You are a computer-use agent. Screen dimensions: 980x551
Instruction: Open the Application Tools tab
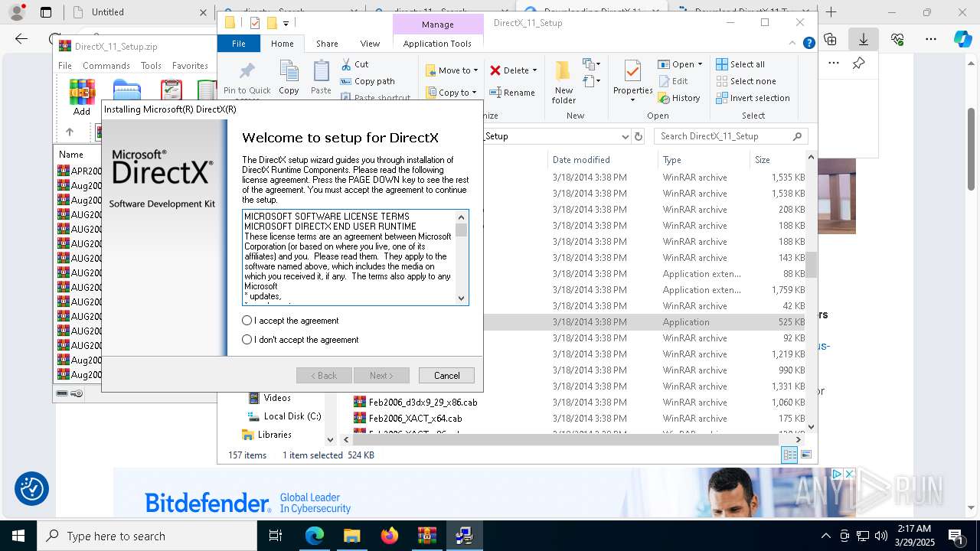pos(437,44)
